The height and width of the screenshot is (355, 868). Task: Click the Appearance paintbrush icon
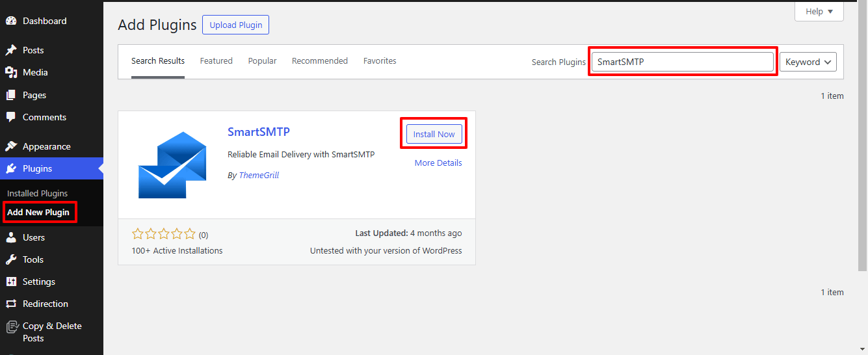11,146
